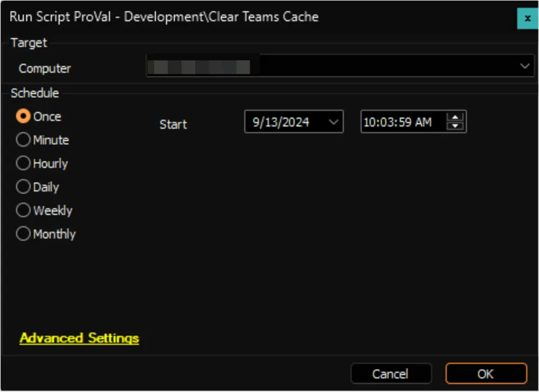Open the Computer target dropdown
Viewport: 539px width, 392px height.
(x=340, y=65)
